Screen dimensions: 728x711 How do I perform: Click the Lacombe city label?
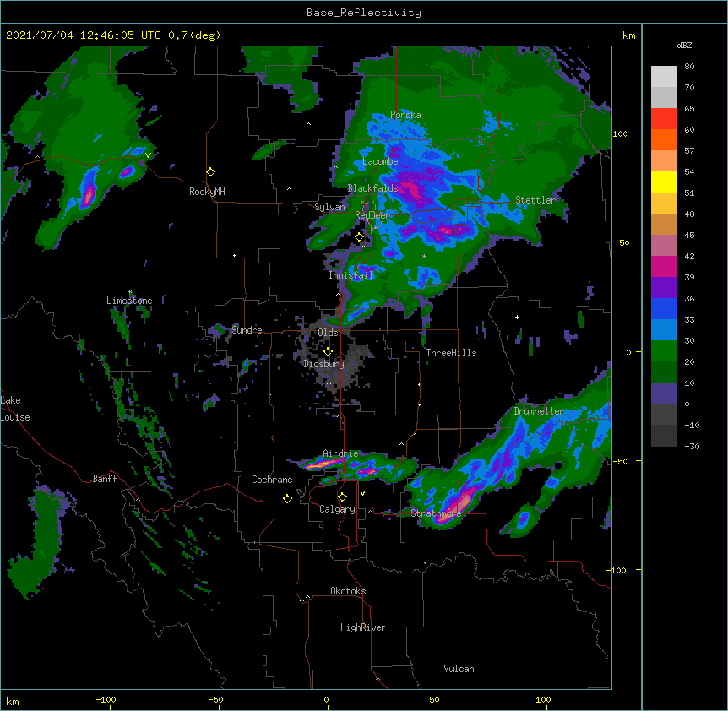point(380,161)
